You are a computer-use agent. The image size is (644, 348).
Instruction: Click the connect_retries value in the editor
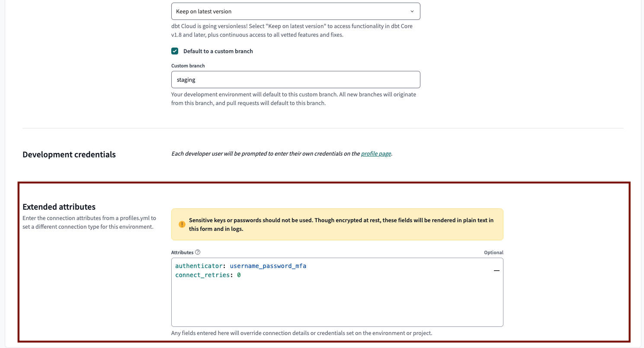click(238, 275)
